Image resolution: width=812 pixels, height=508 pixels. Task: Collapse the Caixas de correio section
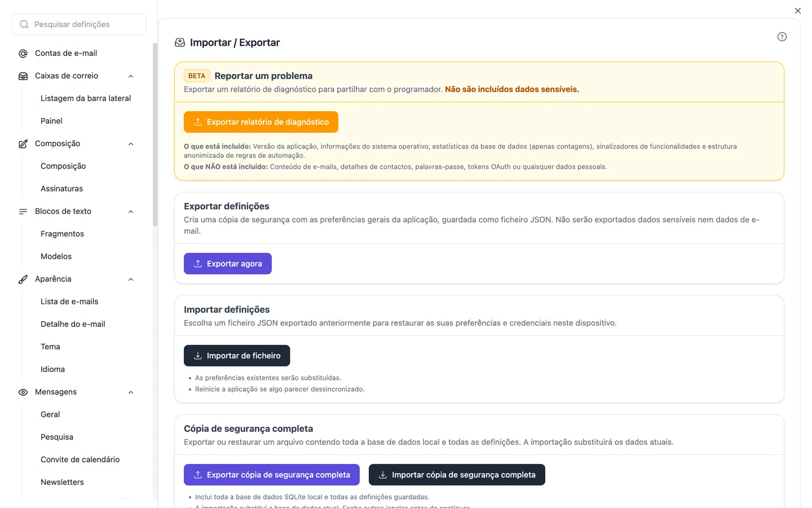[x=131, y=76]
